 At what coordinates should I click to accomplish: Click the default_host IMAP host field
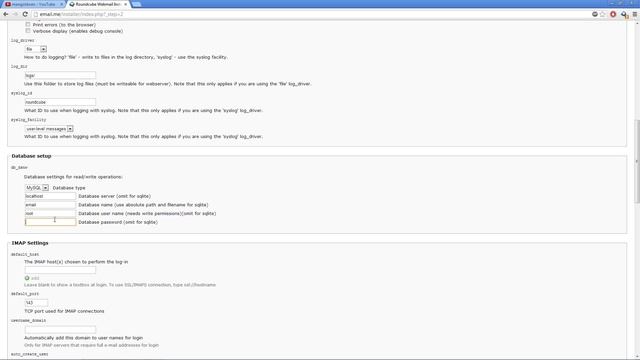click(60, 270)
